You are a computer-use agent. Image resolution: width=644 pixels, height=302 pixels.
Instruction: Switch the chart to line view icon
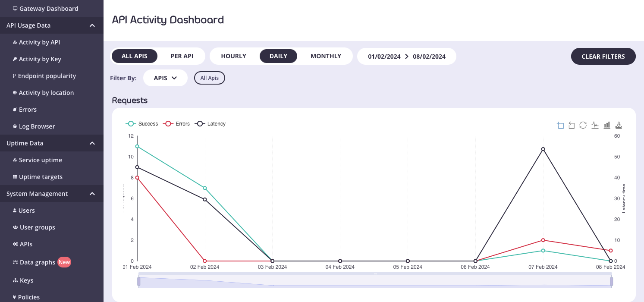point(595,125)
